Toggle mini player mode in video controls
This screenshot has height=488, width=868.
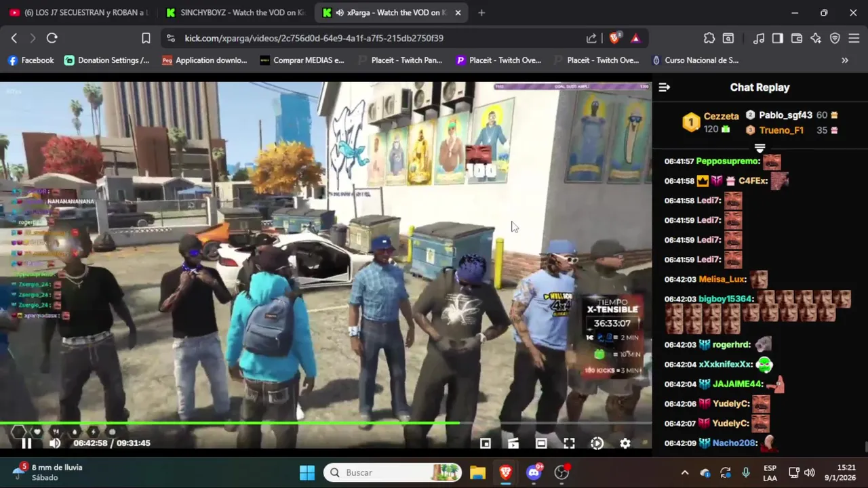(486, 443)
